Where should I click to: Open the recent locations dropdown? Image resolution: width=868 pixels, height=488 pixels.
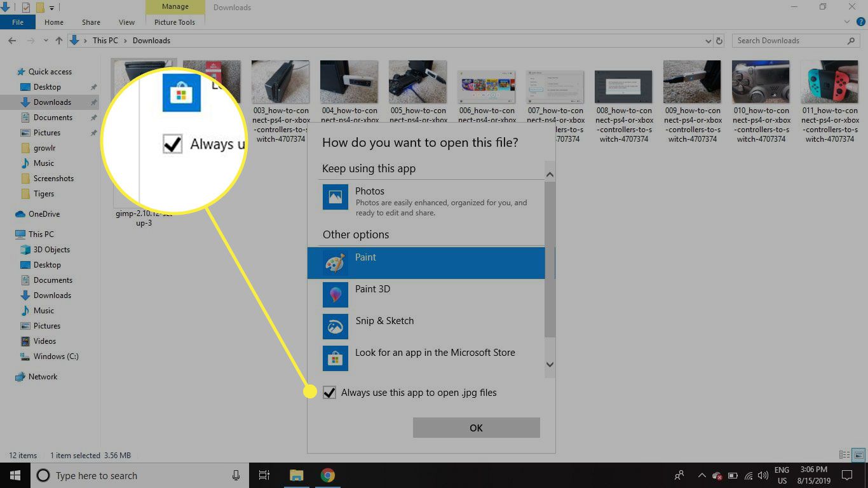pyautogui.click(x=45, y=41)
